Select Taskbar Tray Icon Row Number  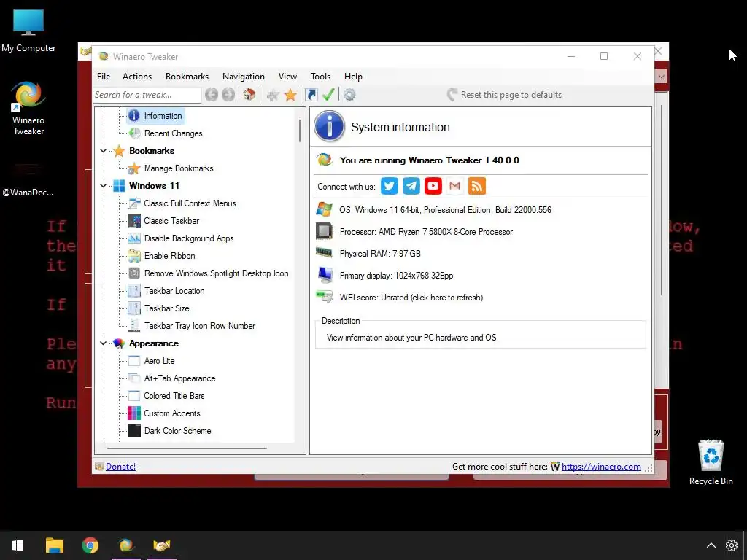tap(200, 326)
